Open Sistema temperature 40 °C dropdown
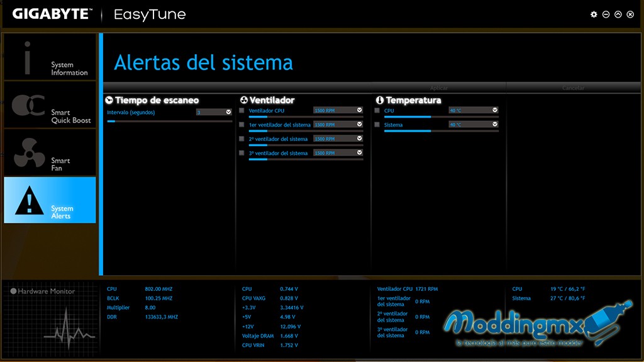The width and height of the screenshot is (644, 362). pos(474,124)
